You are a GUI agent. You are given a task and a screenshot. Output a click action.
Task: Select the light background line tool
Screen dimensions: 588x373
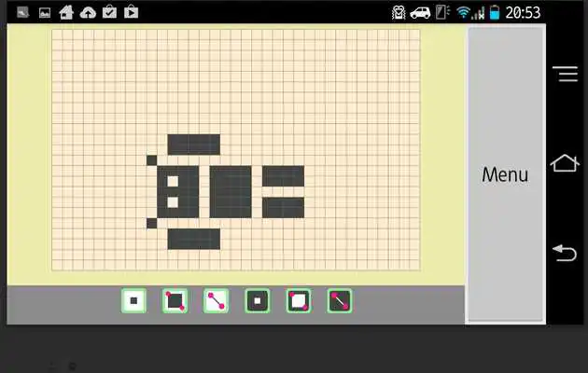[216, 301]
